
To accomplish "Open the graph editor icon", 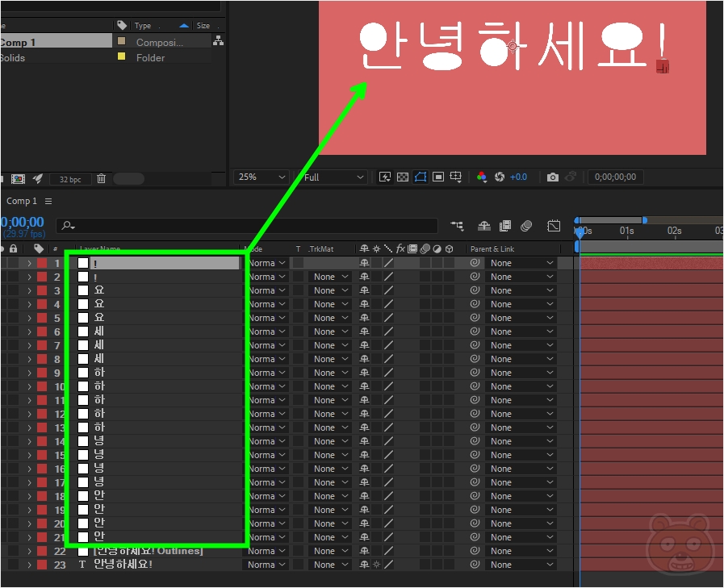I will 553,225.
